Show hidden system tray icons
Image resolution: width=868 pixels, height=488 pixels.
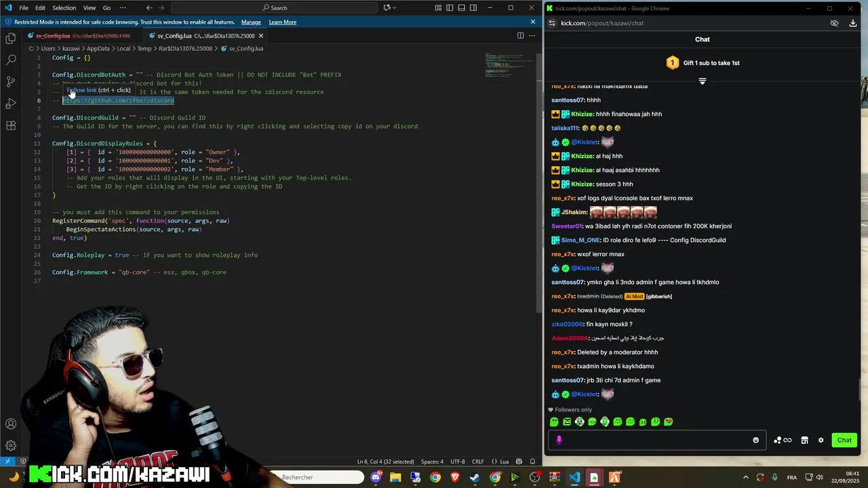[x=746, y=477]
